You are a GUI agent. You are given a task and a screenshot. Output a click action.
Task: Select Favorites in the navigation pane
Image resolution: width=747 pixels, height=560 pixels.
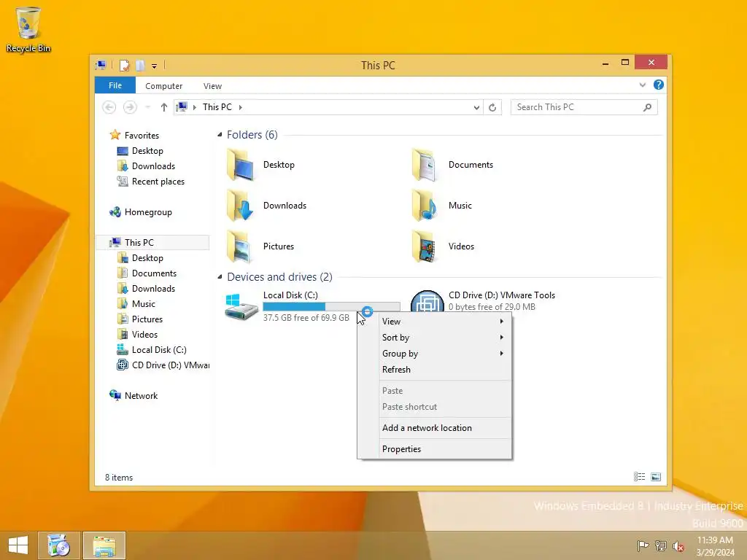[142, 135]
